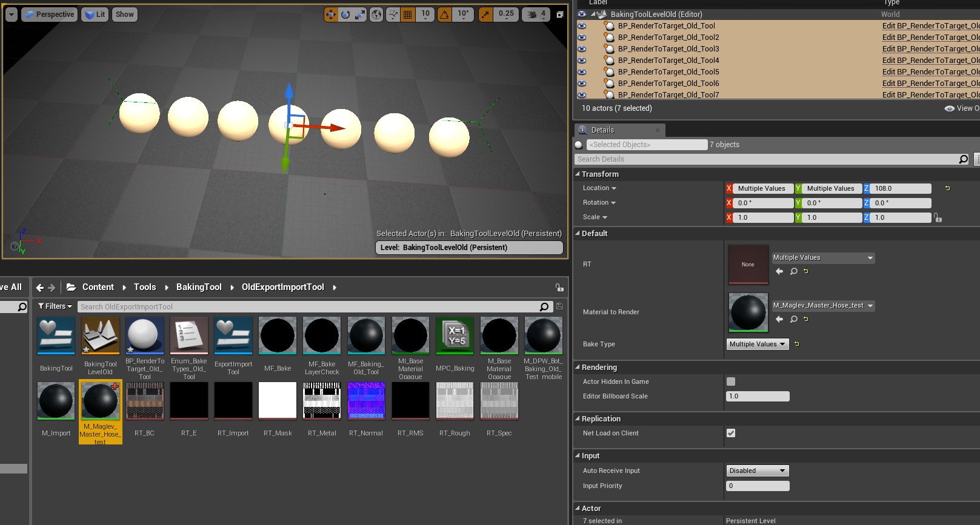Hide BP_RenderToTarget_Old_Tool3 via its eye icon
The width and height of the screenshot is (980, 525).
pos(582,49)
